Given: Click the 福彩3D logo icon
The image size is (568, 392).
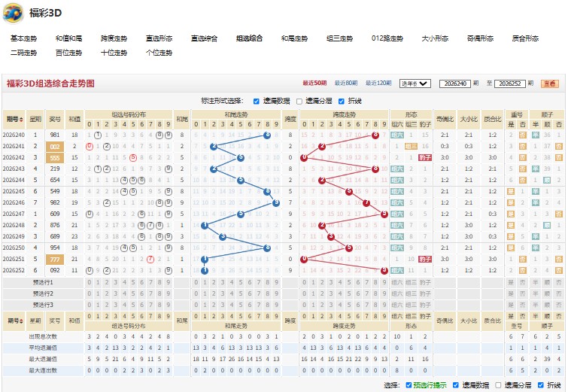Looking at the screenshot, I should 13,13.
